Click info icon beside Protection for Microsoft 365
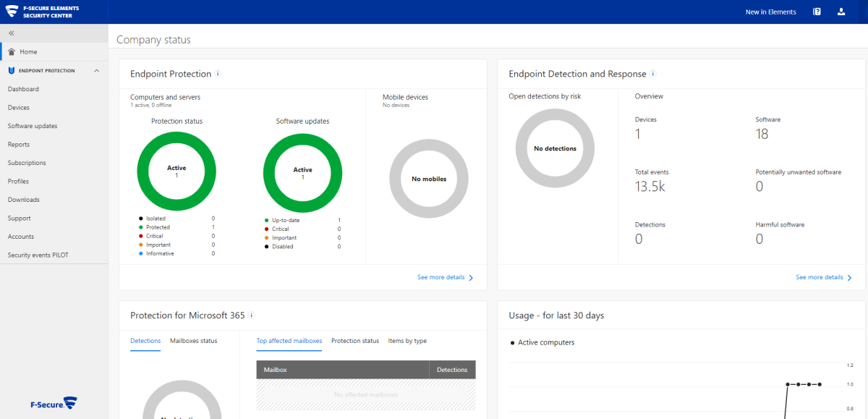868x419 pixels. [x=251, y=316]
